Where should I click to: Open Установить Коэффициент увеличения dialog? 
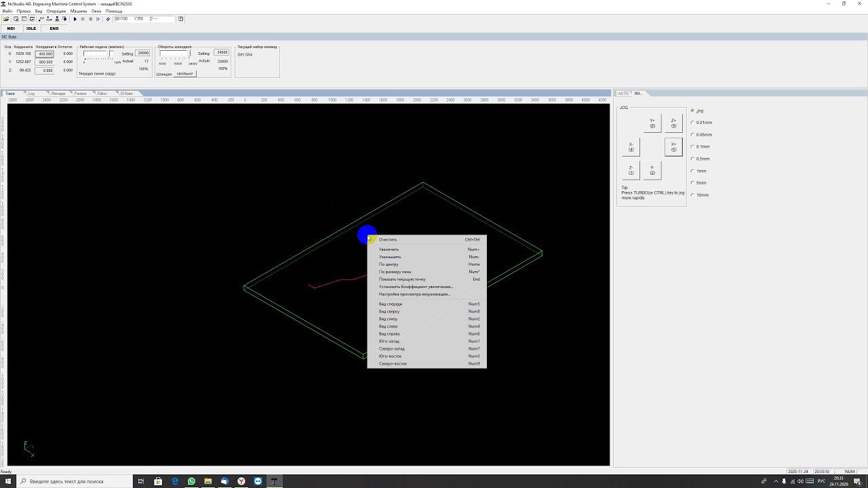427,287
